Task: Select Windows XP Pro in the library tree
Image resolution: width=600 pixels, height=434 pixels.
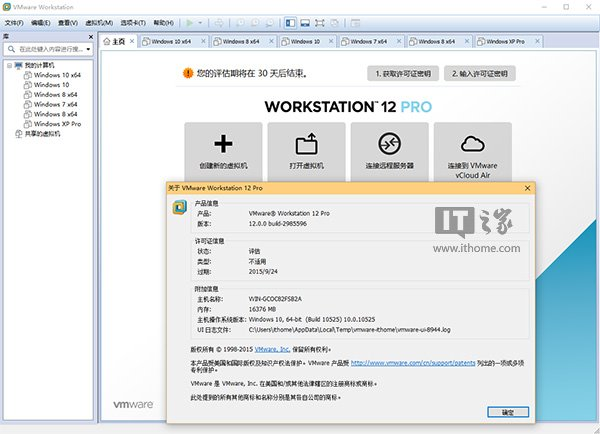Action: [57, 124]
